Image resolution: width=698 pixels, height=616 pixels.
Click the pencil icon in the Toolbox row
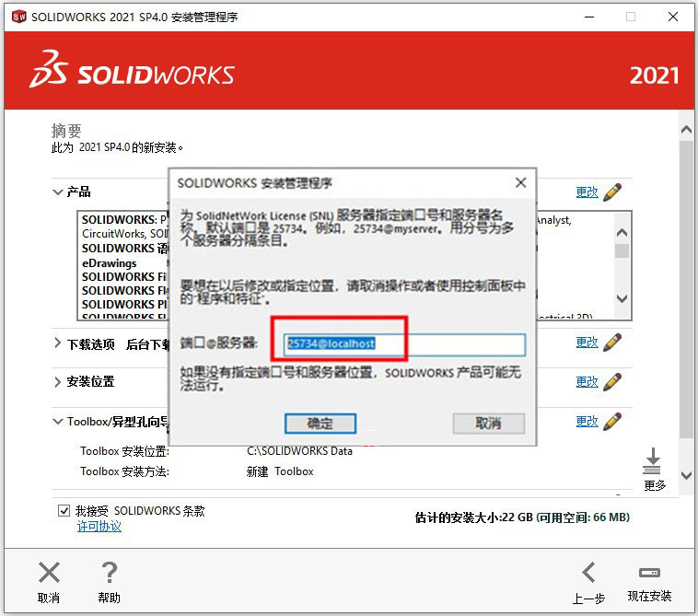tap(612, 421)
